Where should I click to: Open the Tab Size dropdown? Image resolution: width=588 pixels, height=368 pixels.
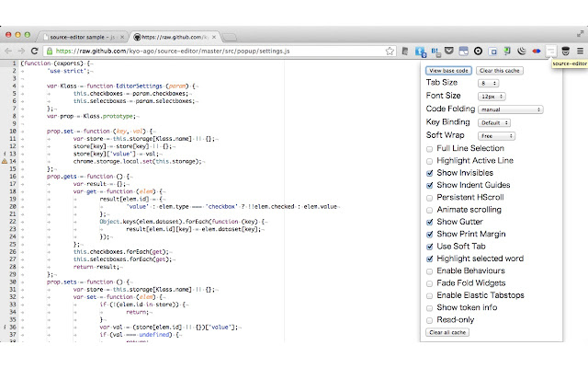point(488,83)
